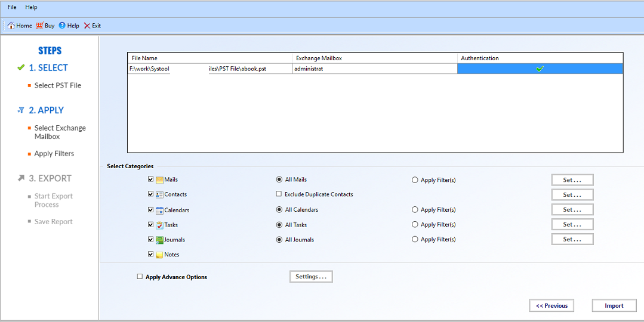Select the All Journals radio button
Image resolution: width=644 pixels, height=322 pixels.
(x=279, y=240)
